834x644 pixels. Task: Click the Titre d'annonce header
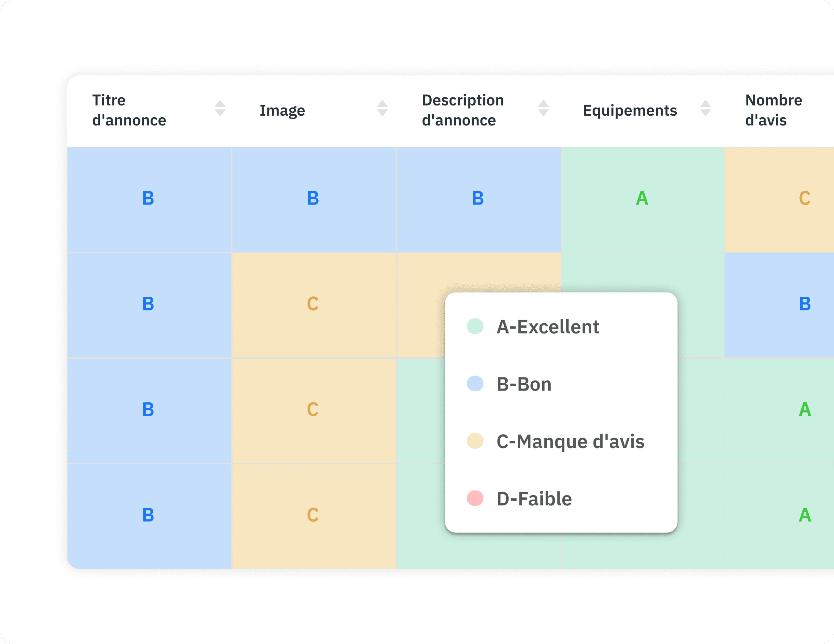click(x=129, y=110)
